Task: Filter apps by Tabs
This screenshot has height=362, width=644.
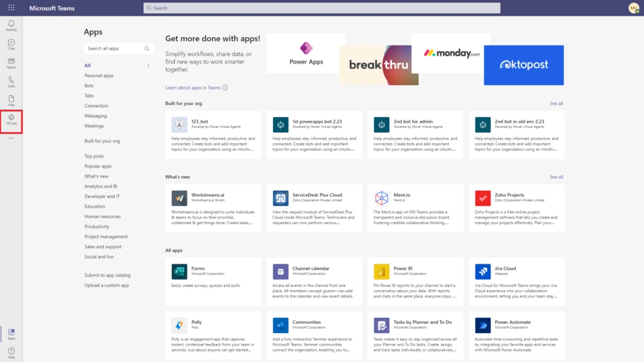Action: [x=89, y=96]
